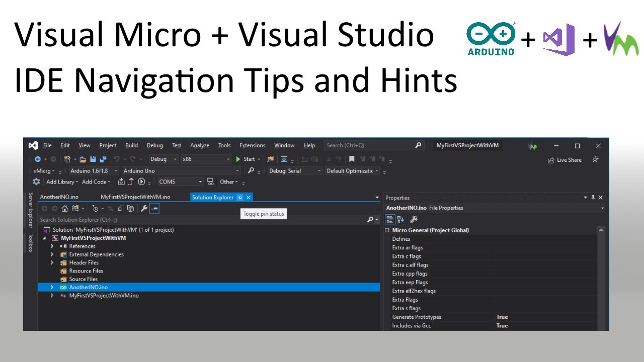Image resolution: width=644 pixels, height=362 pixels.
Task: Open Properties wrench icon in Solution Explorer
Action: point(144,208)
